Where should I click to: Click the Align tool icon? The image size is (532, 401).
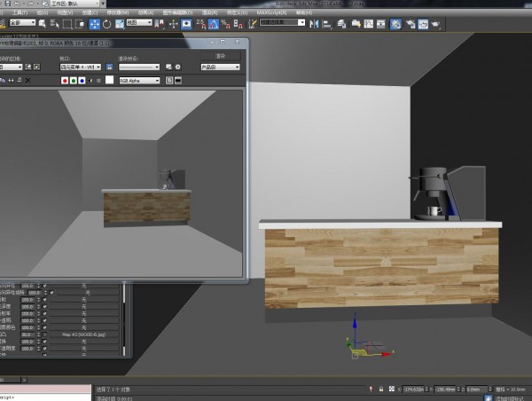pyautogui.click(x=326, y=24)
